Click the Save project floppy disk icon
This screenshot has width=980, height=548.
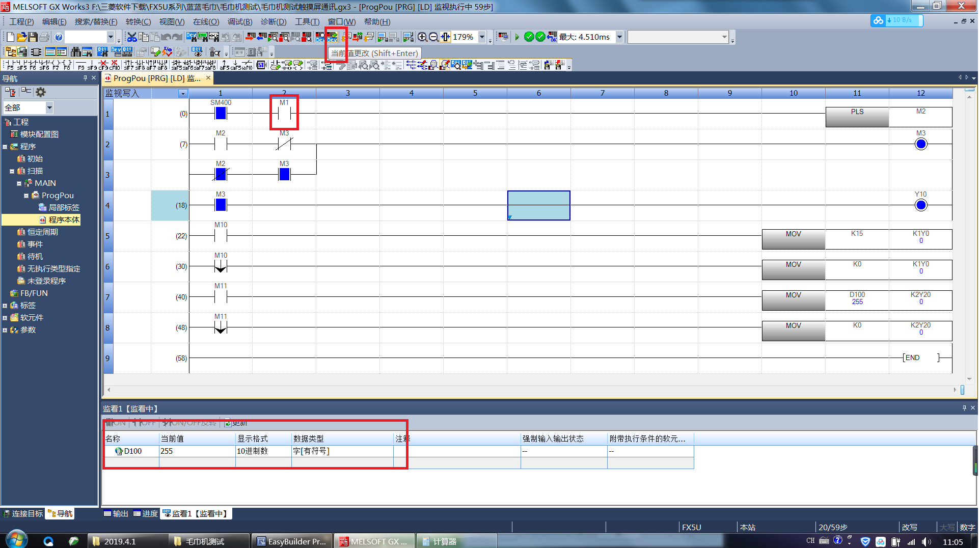pos(33,37)
